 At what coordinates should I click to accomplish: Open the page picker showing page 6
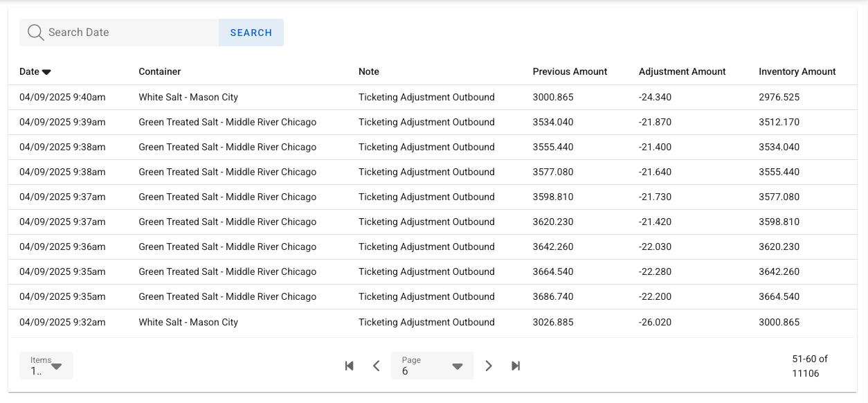point(432,366)
